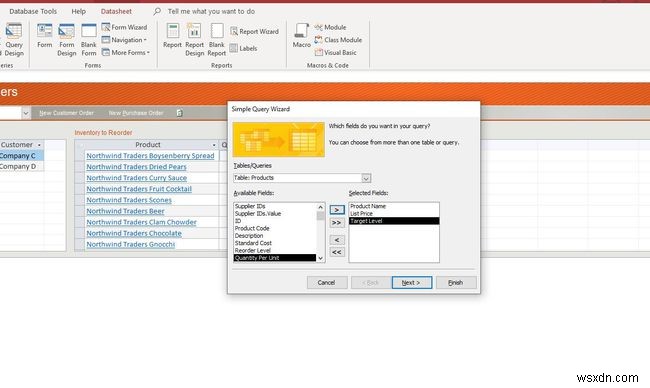Select Target Level in Selected Fields
This screenshot has width=650, height=388.
(394, 221)
